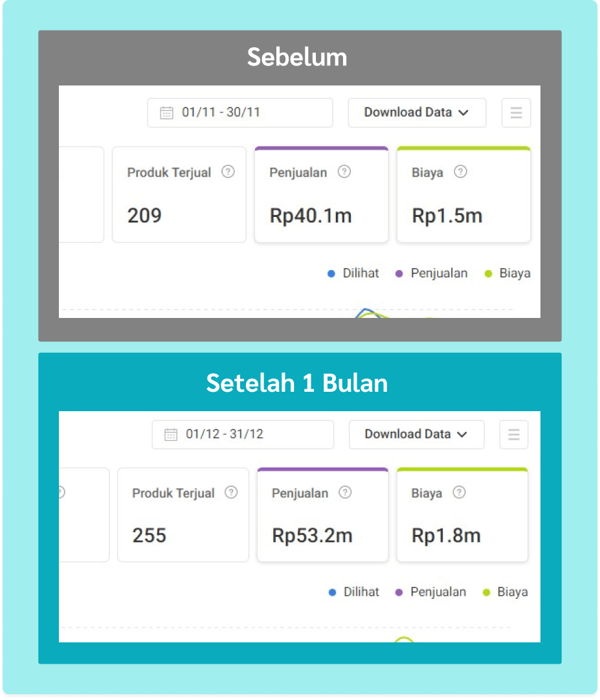This screenshot has height=700, width=600.
Task: Open the 01/11 - 30/11 date range picker
Action: (x=240, y=113)
